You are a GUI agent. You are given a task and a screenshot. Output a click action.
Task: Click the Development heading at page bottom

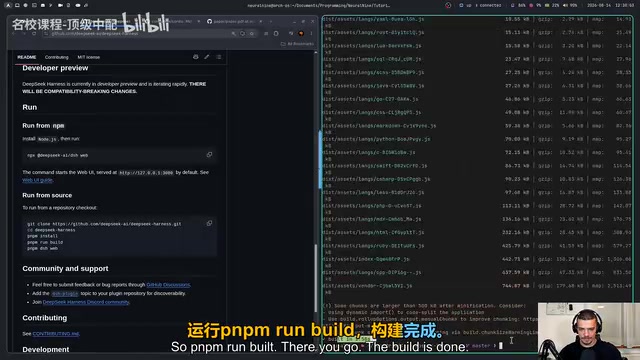46,350
